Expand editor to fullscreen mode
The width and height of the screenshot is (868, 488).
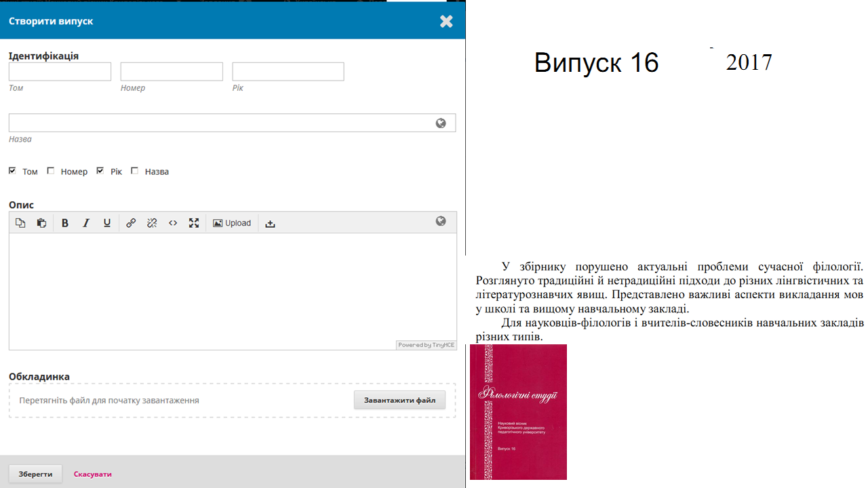[194, 223]
